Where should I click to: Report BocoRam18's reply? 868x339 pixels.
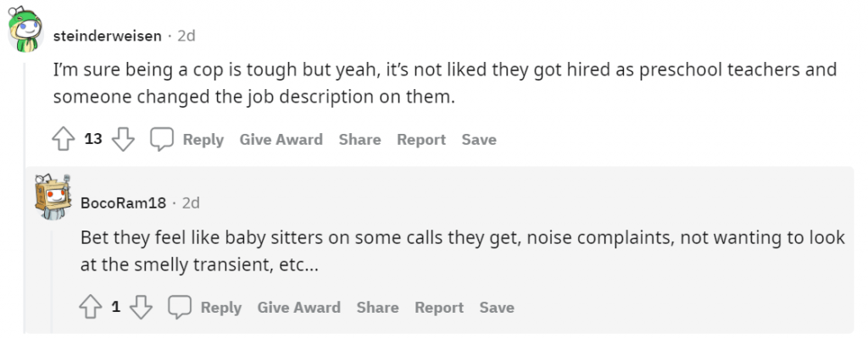coord(439,308)
